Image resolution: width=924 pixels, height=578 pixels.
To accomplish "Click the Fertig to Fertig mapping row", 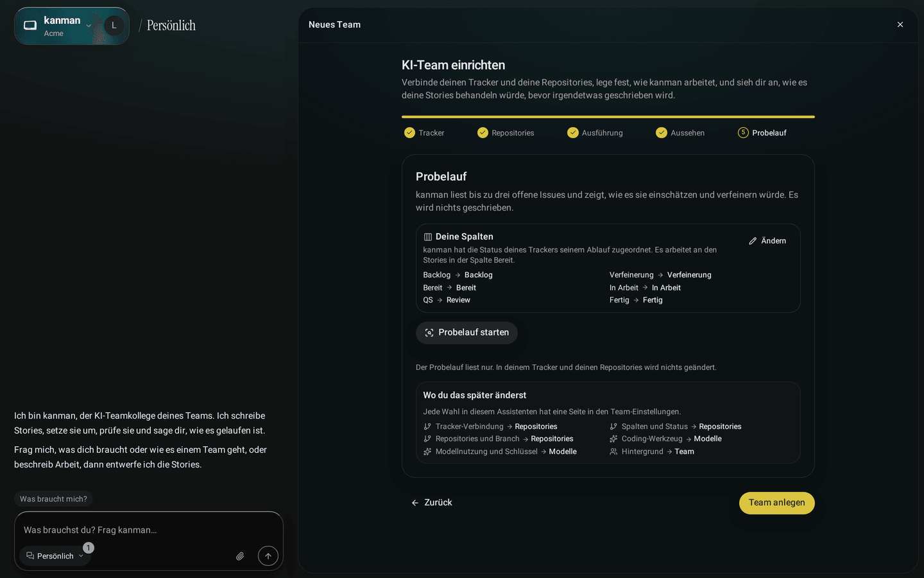I will tap(636, 300).
